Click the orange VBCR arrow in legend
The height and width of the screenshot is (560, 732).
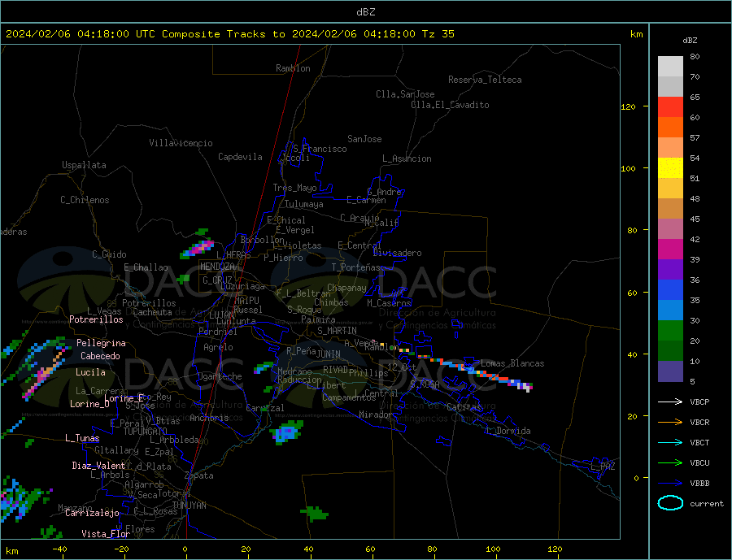pos(670,423)
